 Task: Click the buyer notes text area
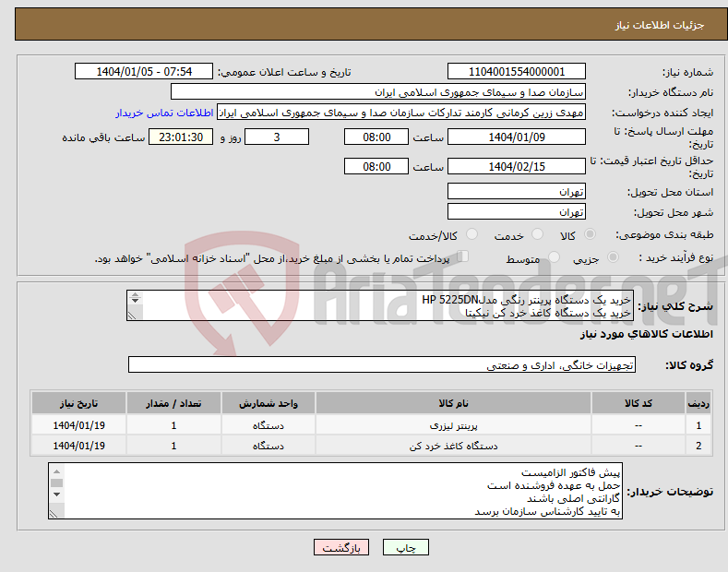[x=335, y=491]
